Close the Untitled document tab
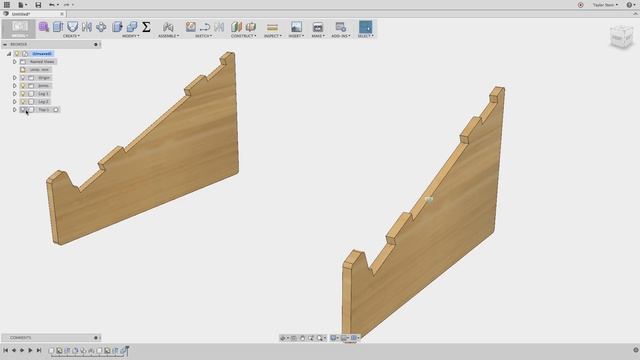 click(62, 14)
